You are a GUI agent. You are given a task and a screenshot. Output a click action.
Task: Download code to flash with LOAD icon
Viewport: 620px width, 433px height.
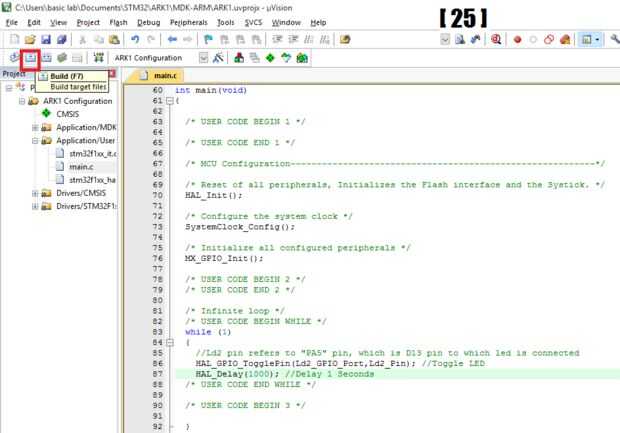pos(98,58)
